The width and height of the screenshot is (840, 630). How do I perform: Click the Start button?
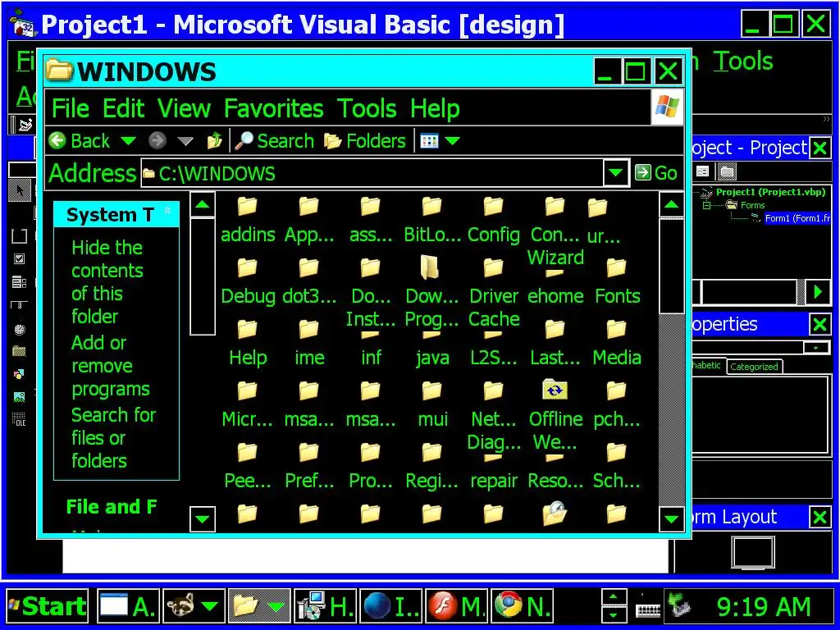47,606
